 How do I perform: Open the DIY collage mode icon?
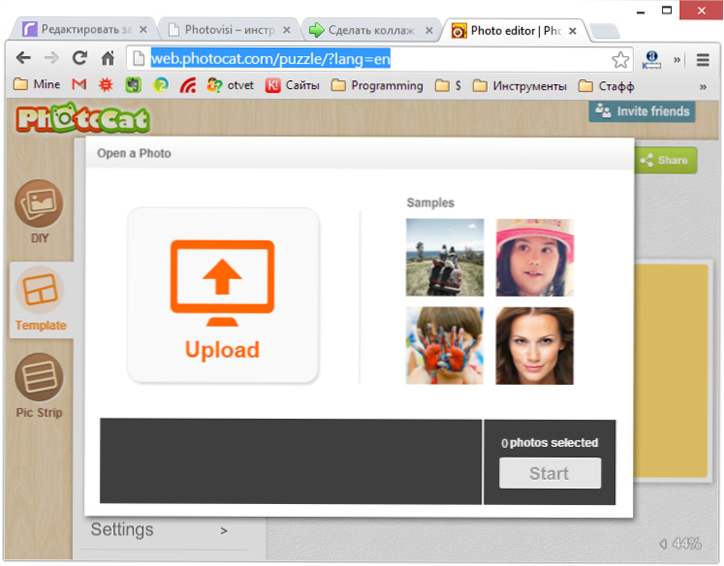pyautogui.click(x=39, y=204)
